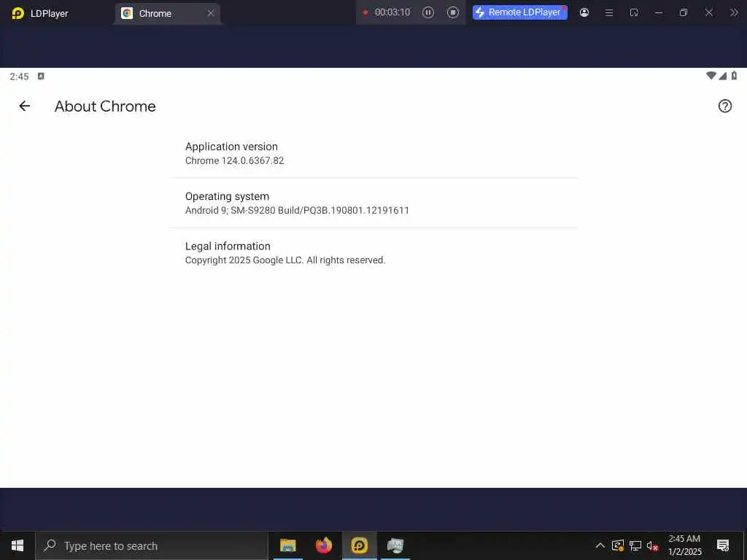This screenshot has height=560, width=747.
Task: Expand the LDPlayer side toolbar with the double chevron
Action: pos(734,13)
